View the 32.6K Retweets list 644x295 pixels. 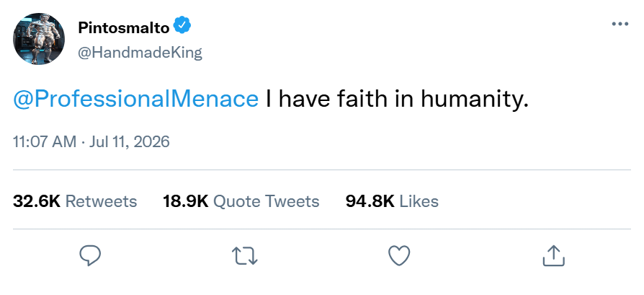point(75,202)
